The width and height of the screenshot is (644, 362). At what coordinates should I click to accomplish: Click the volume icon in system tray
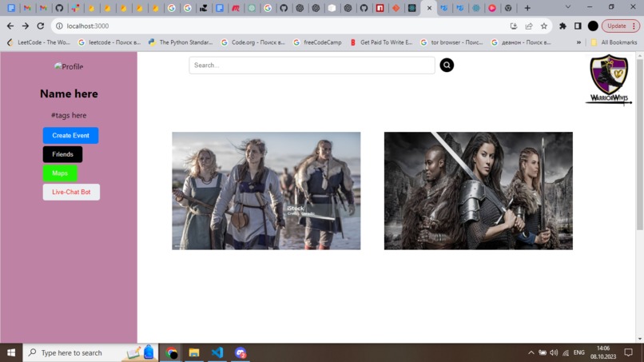(554, 352)
